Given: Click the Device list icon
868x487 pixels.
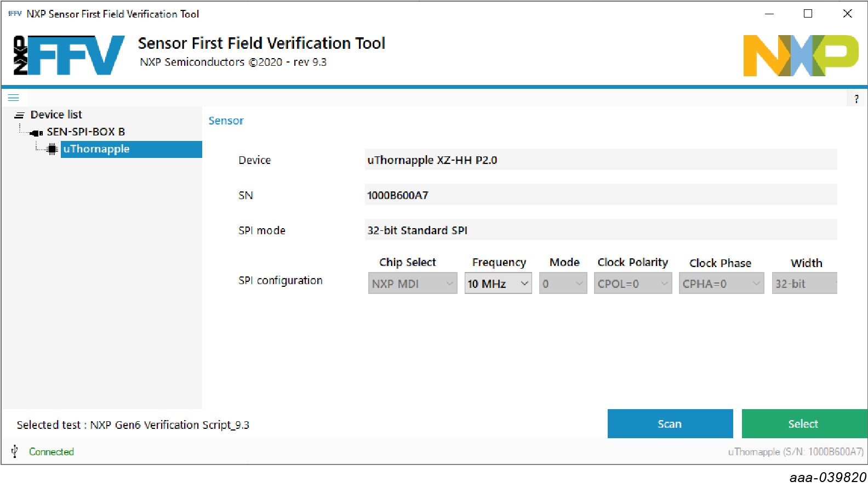Looking at the screenshot, I should [x=20, y=115].
